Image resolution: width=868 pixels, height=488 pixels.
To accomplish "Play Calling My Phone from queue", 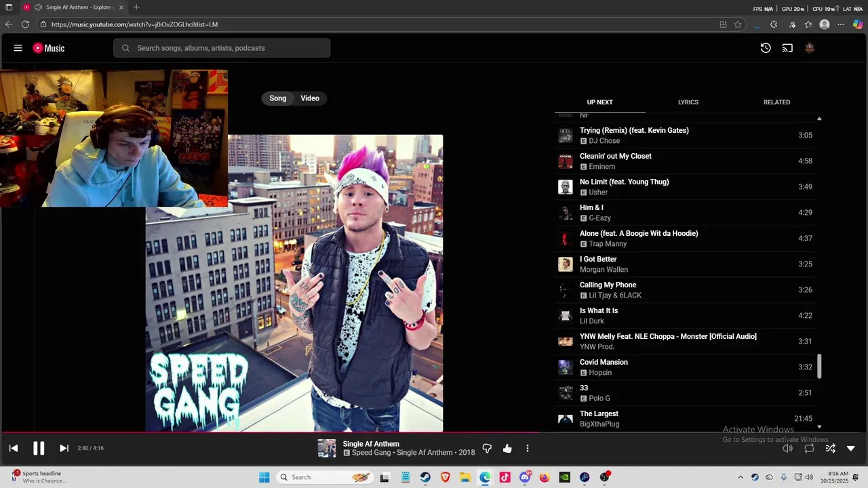I will [x=685, y=290].
